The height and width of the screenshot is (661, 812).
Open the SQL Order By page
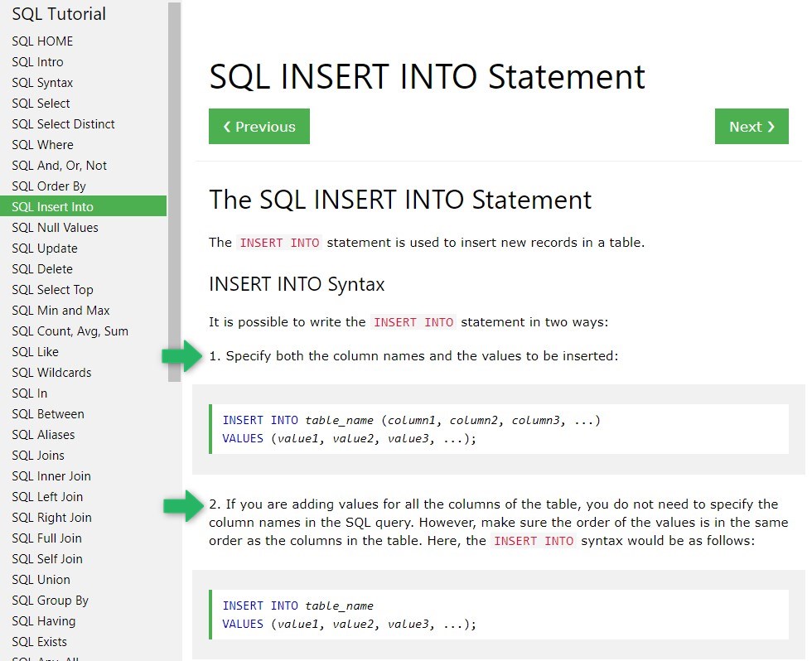[x=47, y=186]
